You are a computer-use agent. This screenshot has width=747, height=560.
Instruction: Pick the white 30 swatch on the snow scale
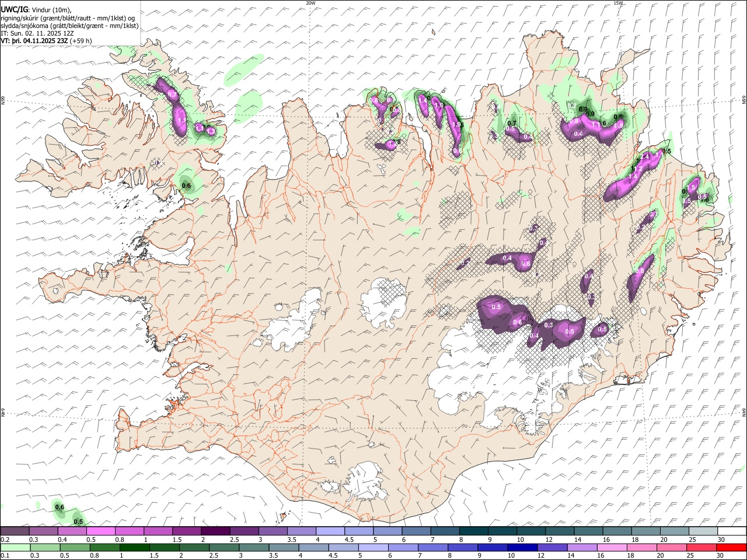732,531
